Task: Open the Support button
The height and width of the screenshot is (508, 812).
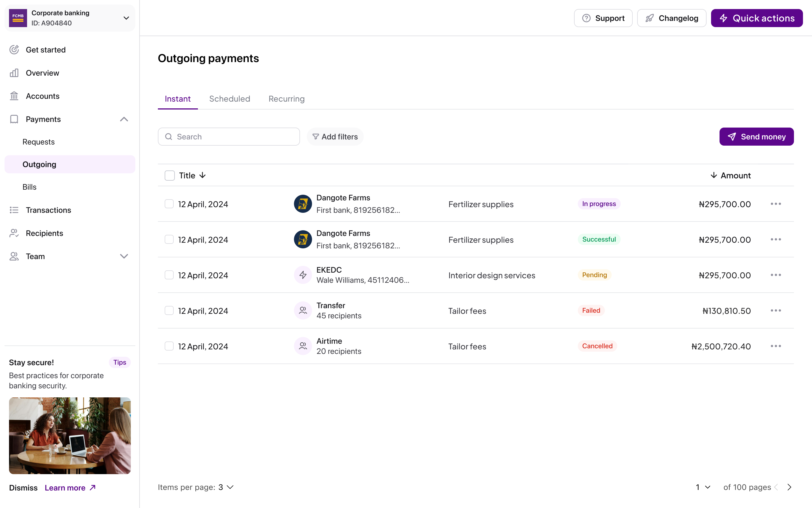Action: 603,18
